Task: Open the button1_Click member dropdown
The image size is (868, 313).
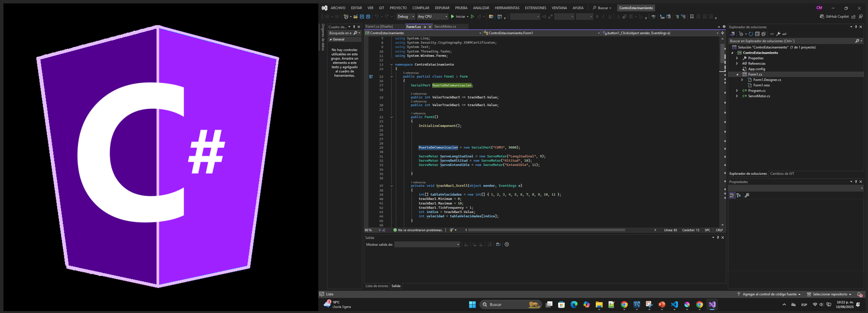Action: 661,33
